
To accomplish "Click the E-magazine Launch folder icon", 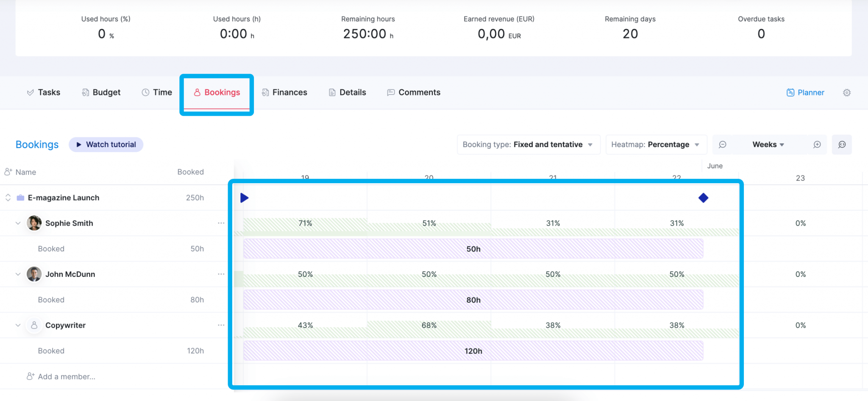I will coord(20,198).
